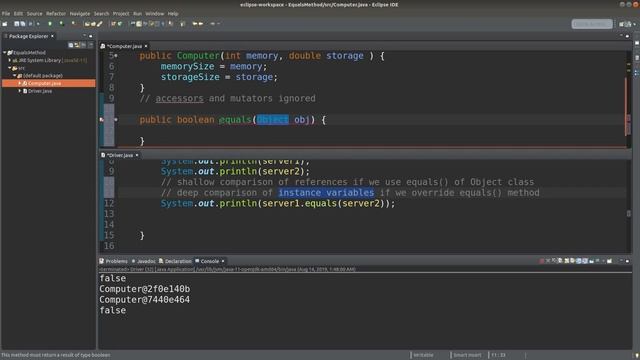Click the Driver.java editor vertical scrollbar
Image resolution: width=640 pixels, height=360 pixels.
tap(629, 206)
